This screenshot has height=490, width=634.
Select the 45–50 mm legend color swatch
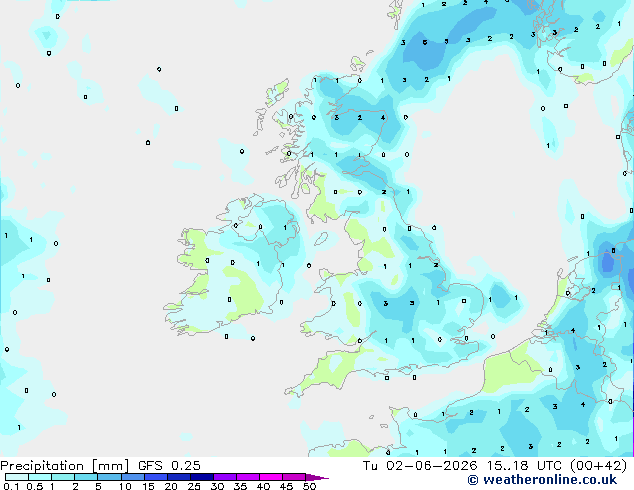[x=294, y=477]
